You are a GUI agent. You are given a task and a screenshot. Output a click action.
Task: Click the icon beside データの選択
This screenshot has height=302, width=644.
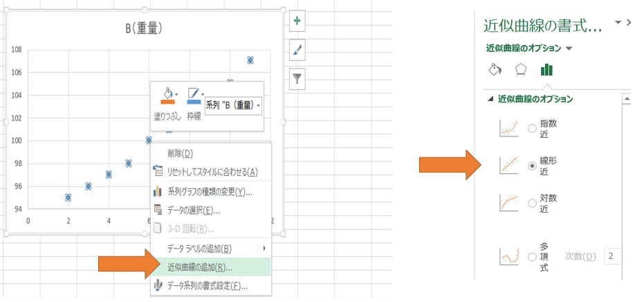click(158, 211)
